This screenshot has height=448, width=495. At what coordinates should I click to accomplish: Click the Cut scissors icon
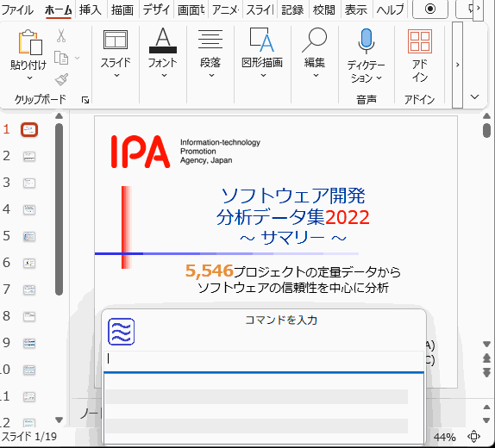pyautogui.click(x=61, y=35)
